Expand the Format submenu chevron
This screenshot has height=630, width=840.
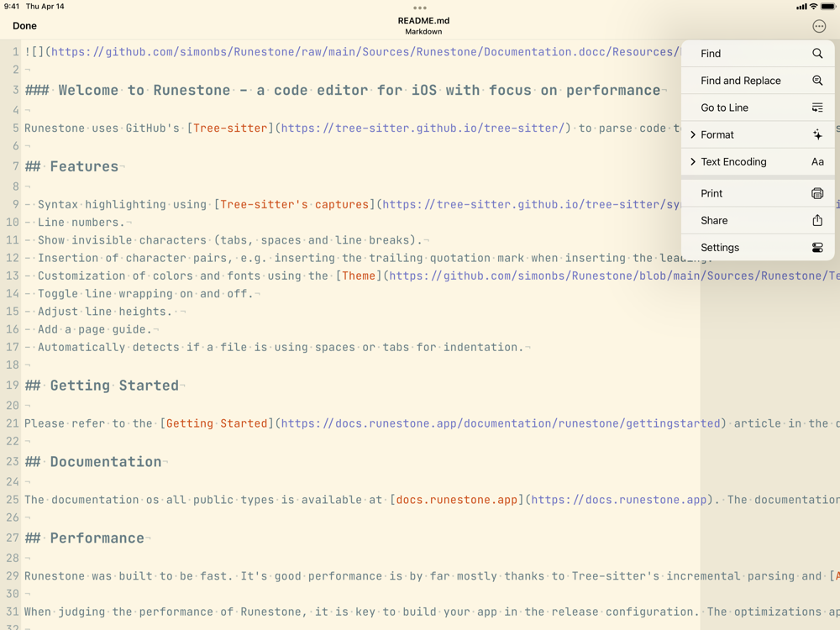pyautogui.click(x=693, y=134)
